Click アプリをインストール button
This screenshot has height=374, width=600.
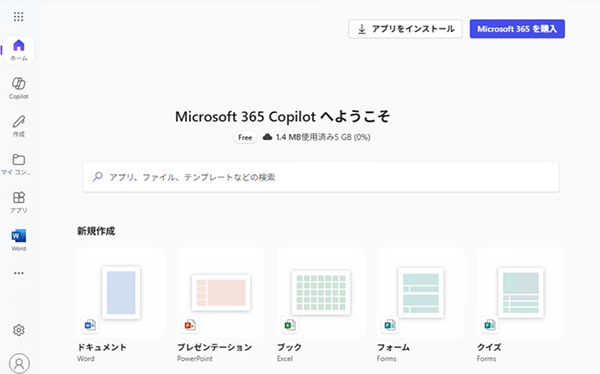[405, 29]
